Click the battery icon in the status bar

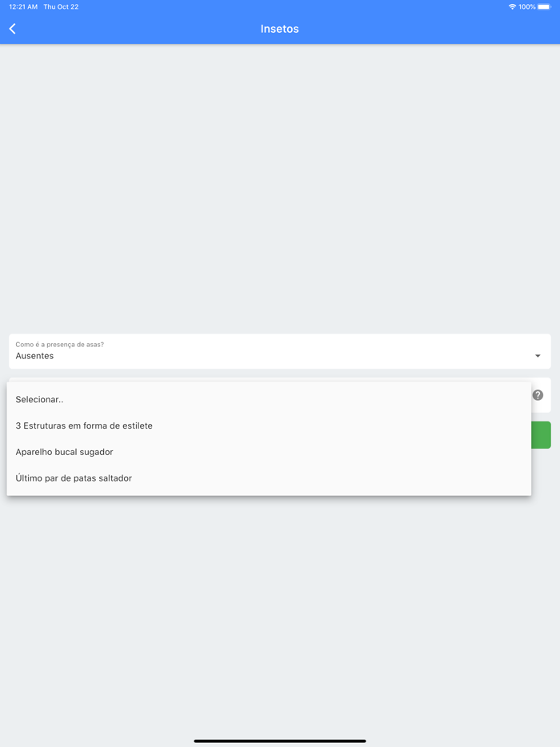click(x=544, y=7)
